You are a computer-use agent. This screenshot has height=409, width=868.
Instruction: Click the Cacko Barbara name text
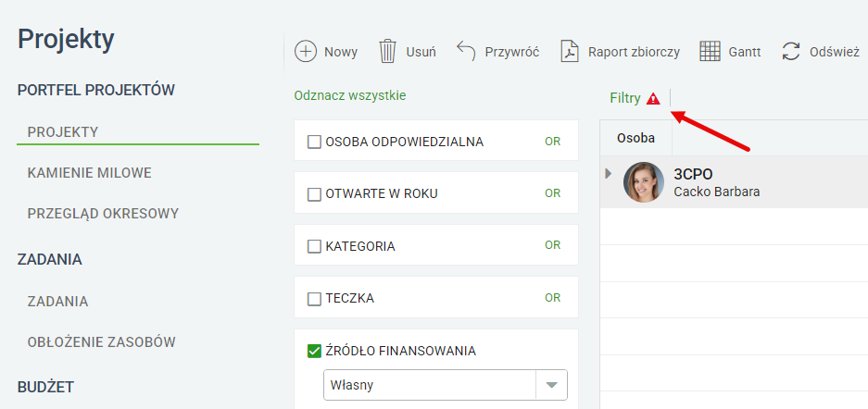(716, 192)
